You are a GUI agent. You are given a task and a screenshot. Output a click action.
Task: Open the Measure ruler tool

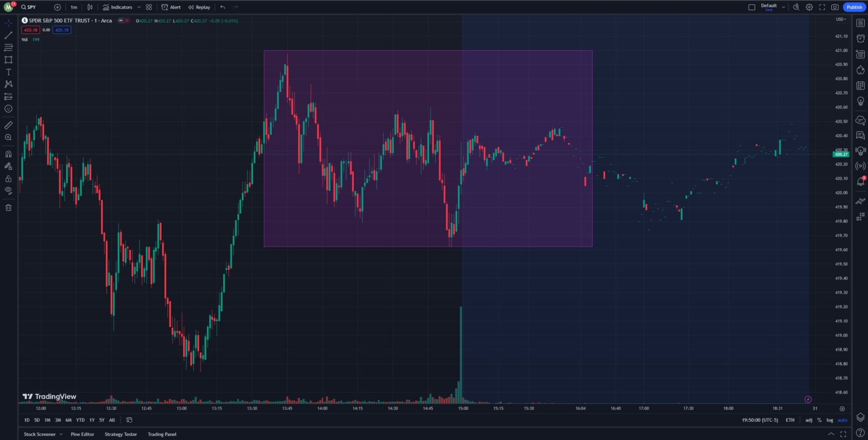[x=8, y=125]
